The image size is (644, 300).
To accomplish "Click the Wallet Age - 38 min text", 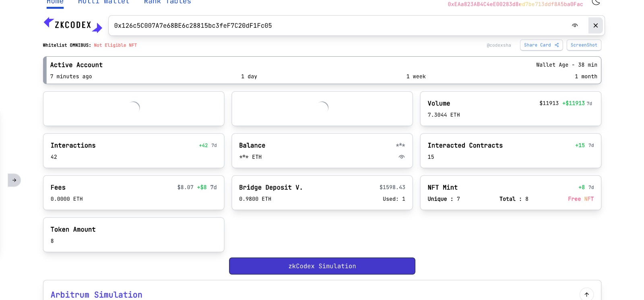I will coord(567,65).
